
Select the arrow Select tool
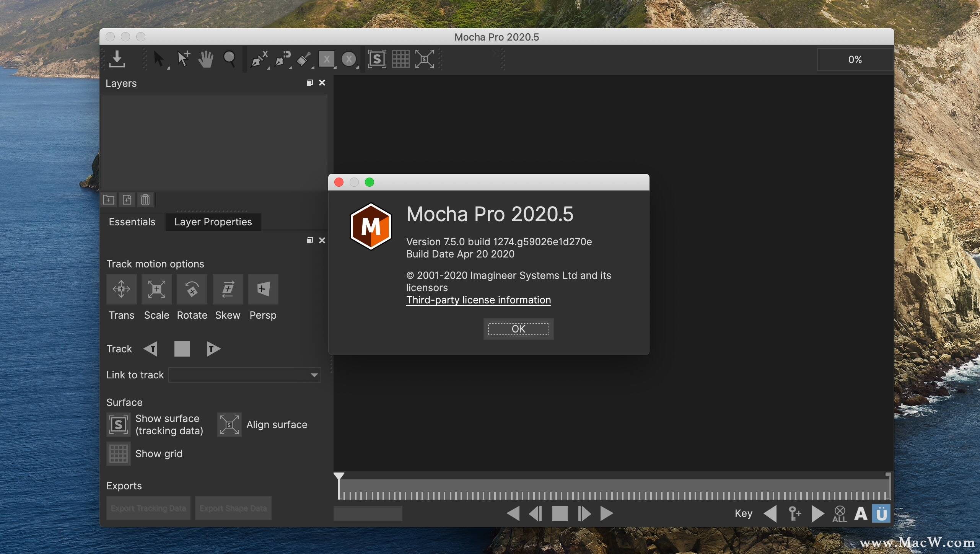[158, 59]
